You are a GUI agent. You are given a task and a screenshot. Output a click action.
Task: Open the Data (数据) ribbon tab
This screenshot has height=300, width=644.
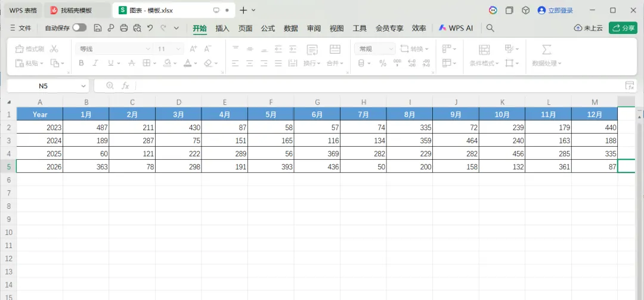click(291, 28)
